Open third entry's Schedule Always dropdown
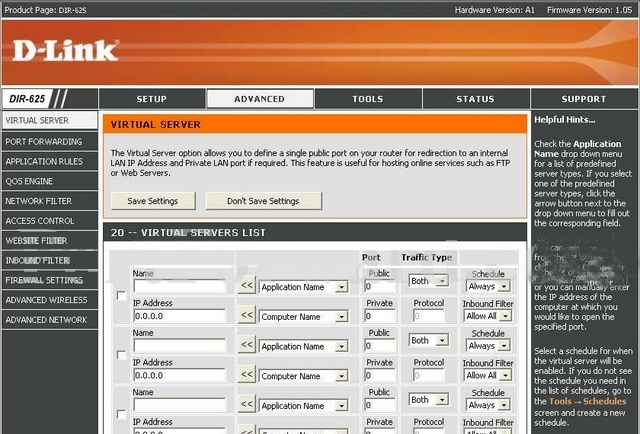 pos(488,405)
